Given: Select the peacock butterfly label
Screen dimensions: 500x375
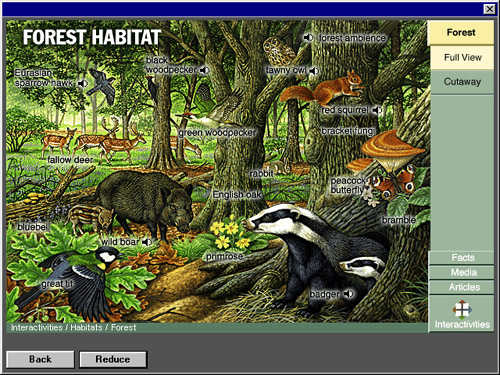Looking at the screenshot, I should pyautogui.click(x=348, y=185).
